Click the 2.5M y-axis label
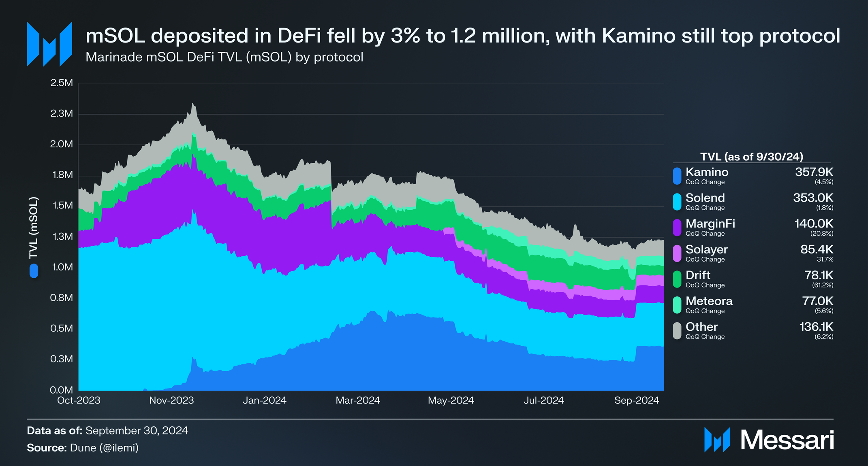 62,83
